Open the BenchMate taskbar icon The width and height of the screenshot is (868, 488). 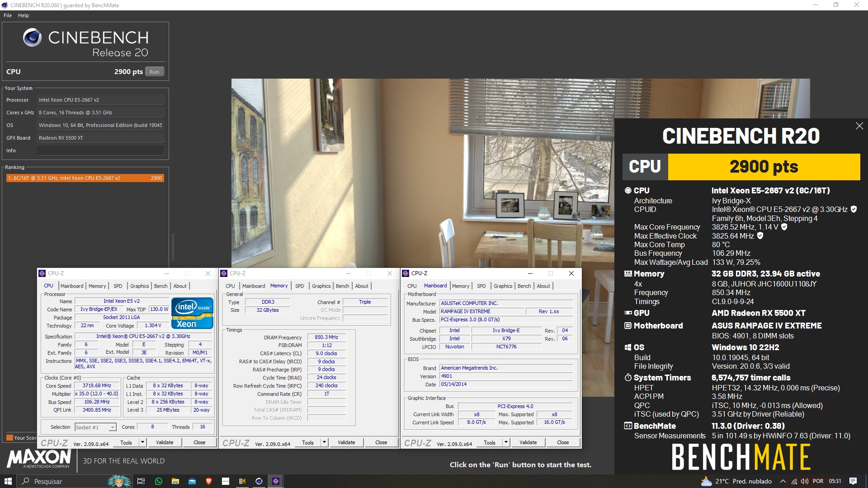[x=242, y=481]
